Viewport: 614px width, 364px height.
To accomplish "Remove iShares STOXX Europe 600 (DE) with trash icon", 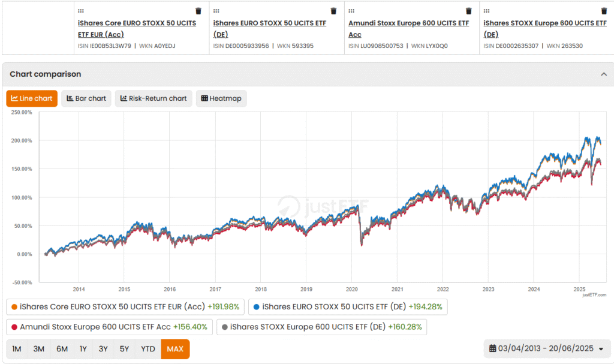I will (x=604, y=11).
